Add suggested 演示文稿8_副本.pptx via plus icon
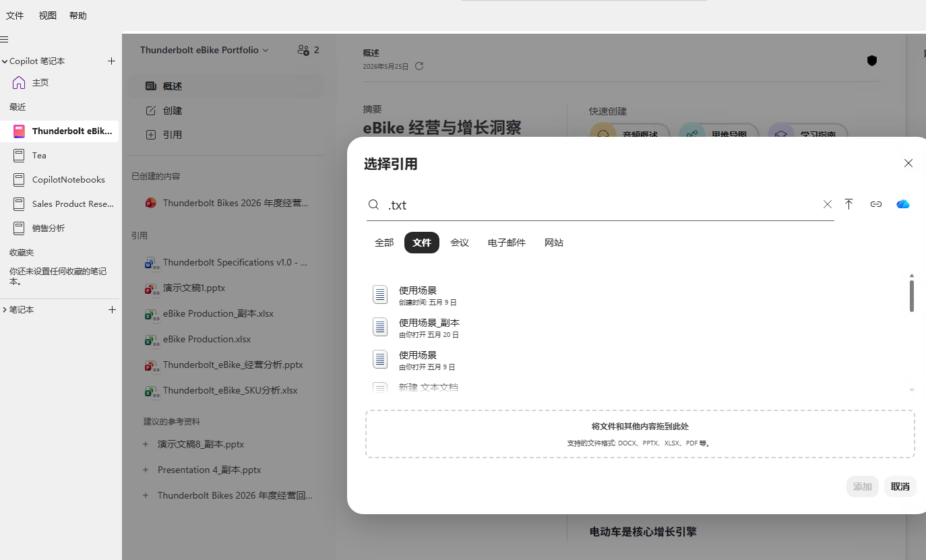 pos(146,445)
